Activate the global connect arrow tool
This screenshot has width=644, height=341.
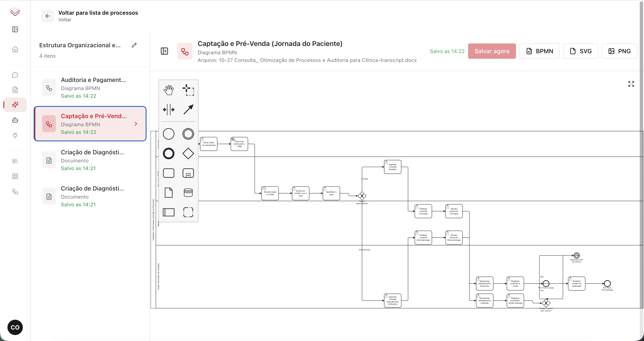click(x=188, y=109)
